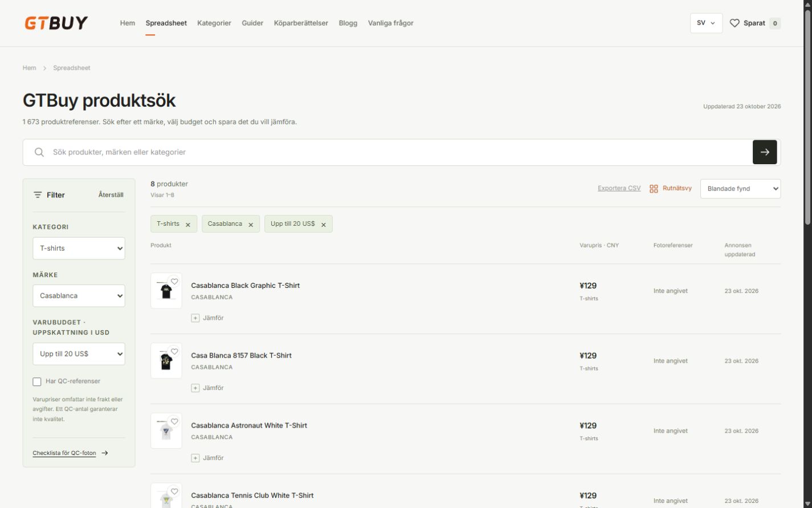This screenshot has height=508, width=812.
Task: Click the GTBUY logo
Action: tap(56, 23)
